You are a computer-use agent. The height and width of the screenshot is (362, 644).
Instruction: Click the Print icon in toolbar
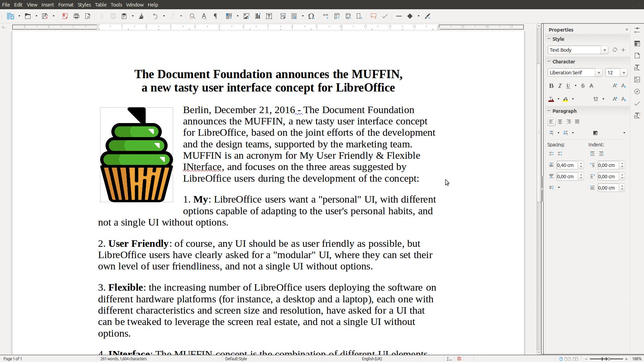pyautogui.click(x=76, y=16)
